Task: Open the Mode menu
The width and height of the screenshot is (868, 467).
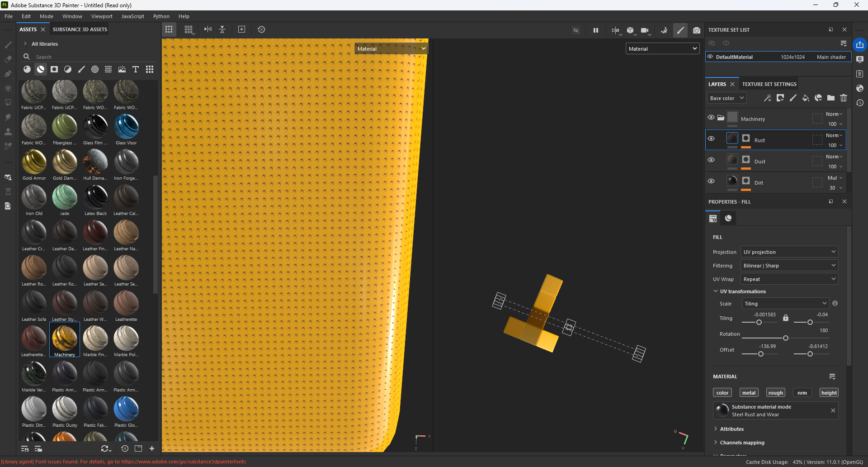Action: pos(47,16)
